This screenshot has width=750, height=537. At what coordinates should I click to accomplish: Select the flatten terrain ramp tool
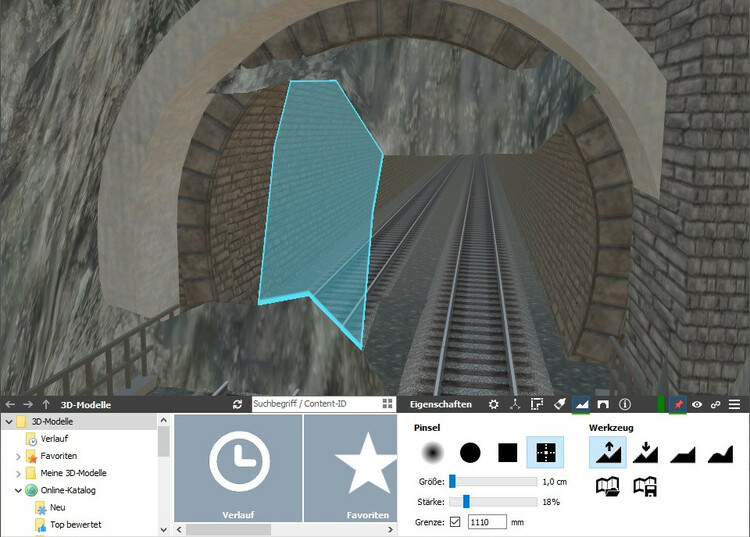coord(683,454)
